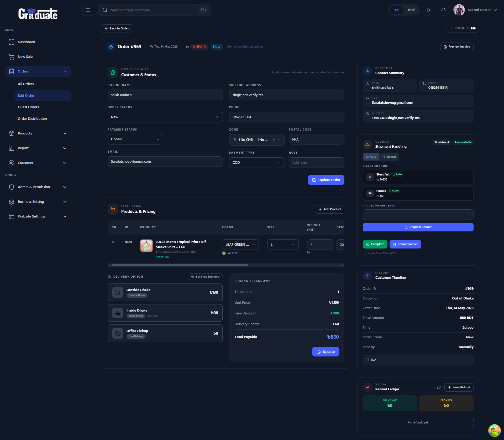Viewport: 504px width, 440px height.
Task: Expand the Products sidebar menu chevron
Action: click(65, 133)
